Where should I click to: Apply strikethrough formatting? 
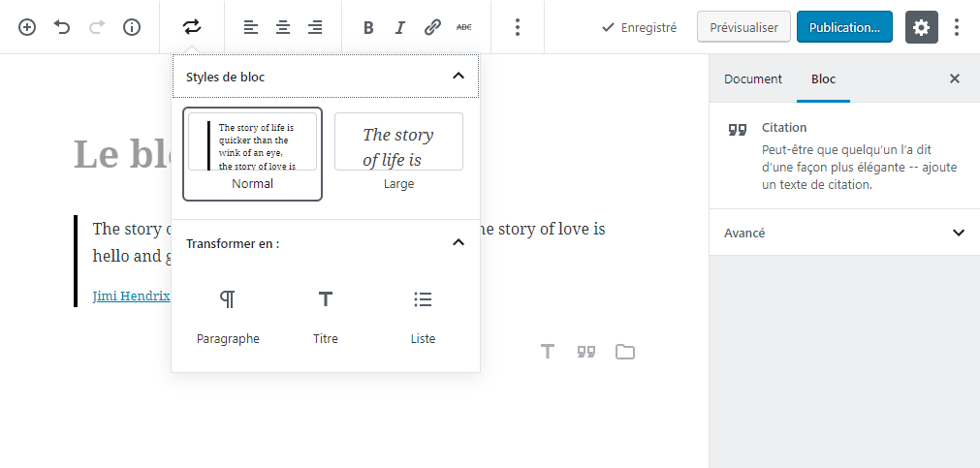(x=463, y=27)
